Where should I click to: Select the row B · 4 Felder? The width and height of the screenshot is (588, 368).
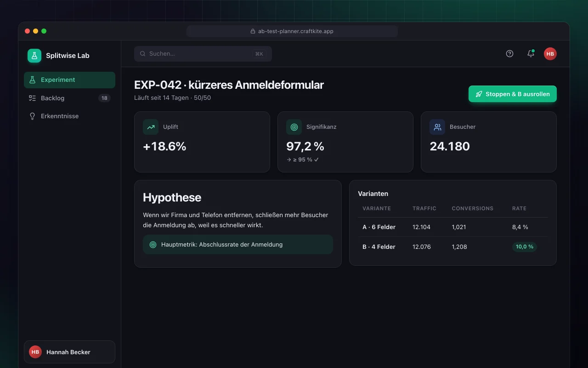tap(453, 247)
